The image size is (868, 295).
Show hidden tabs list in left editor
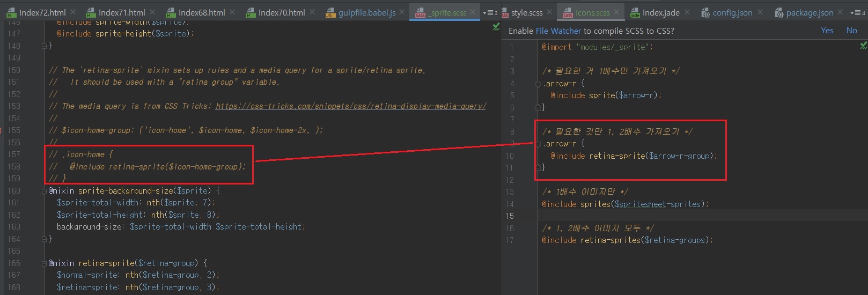pos(490,12)
